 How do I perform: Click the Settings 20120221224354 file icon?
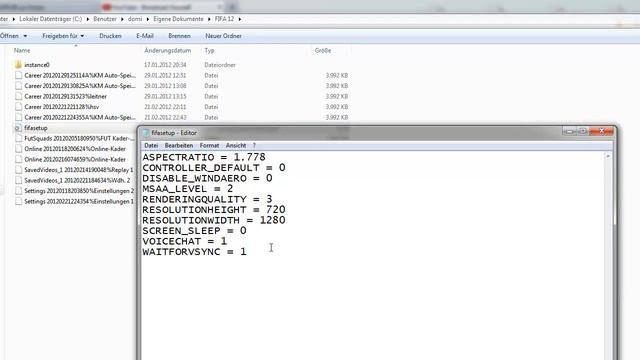(x=18, y=201)
